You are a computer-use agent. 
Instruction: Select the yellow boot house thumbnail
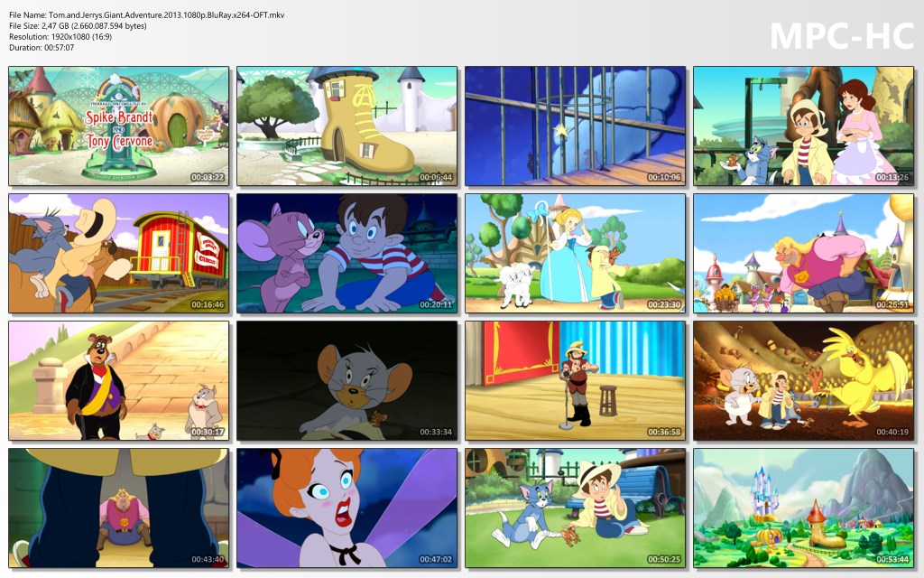(x=347, y=126)
